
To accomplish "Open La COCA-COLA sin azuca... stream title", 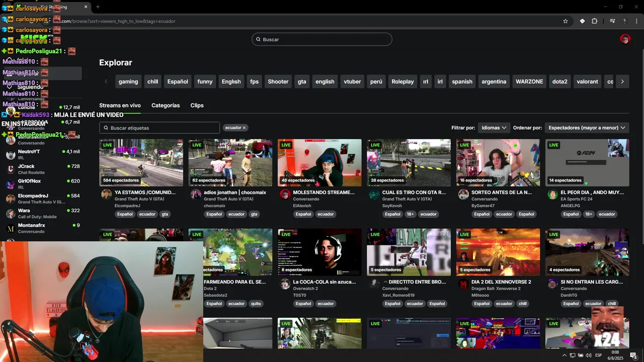I will (325, 282).
